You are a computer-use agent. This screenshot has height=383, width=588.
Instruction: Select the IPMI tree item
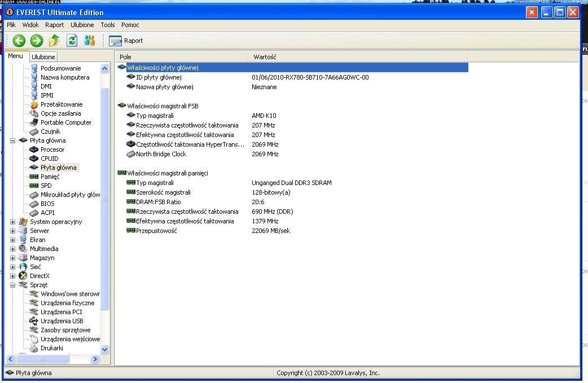point(47,95)
